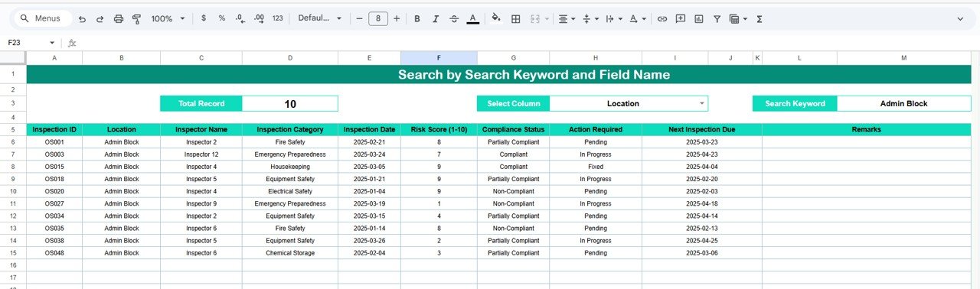Select date cell 2025-03-26
The height and width of the screenshot is (289, 980).
point(369,241)
